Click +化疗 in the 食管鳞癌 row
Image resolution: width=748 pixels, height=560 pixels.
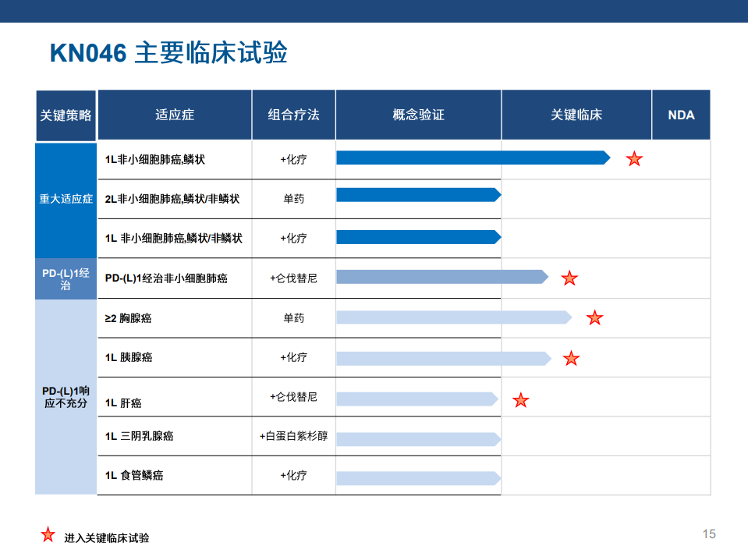point(293,475)
